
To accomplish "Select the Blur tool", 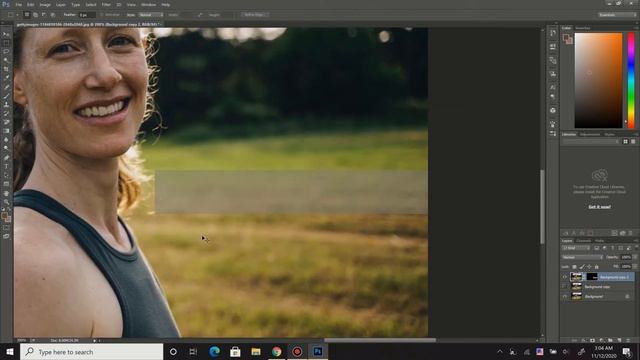I will point(6,140).
